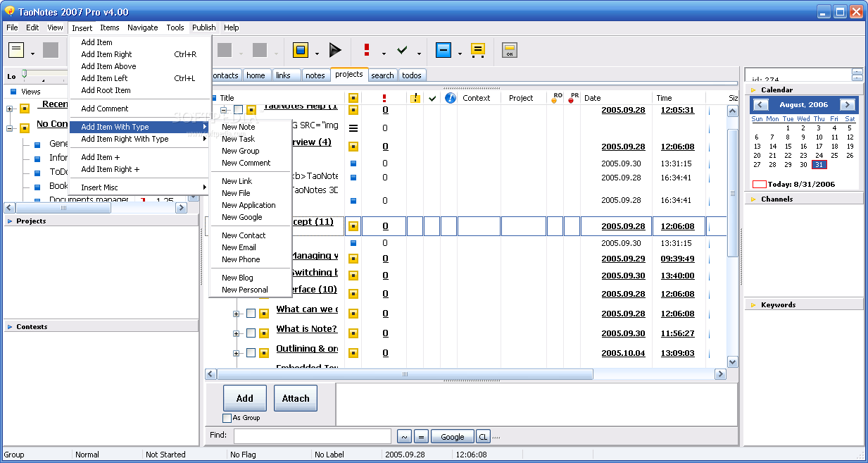Screen dimensions: 868x463
Task: Tick checkbox in 'What can we' row
Action: tap(251, 314)
